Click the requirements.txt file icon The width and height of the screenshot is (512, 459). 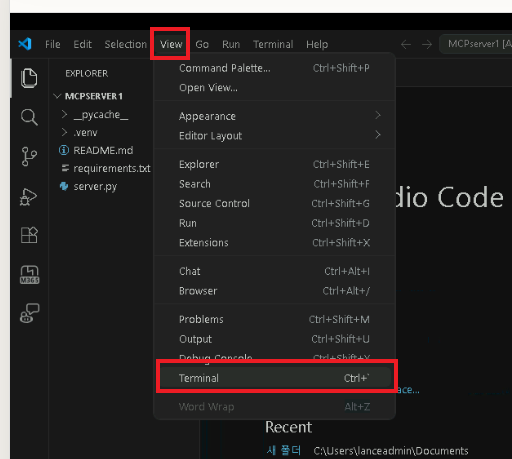click(65, 168)
